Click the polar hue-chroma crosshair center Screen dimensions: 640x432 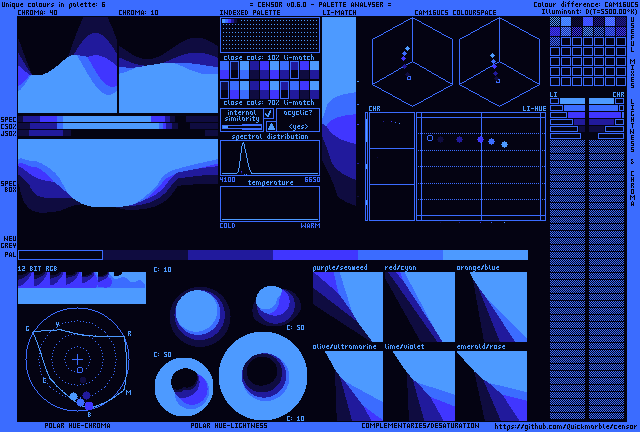click(x=78, y=359)
